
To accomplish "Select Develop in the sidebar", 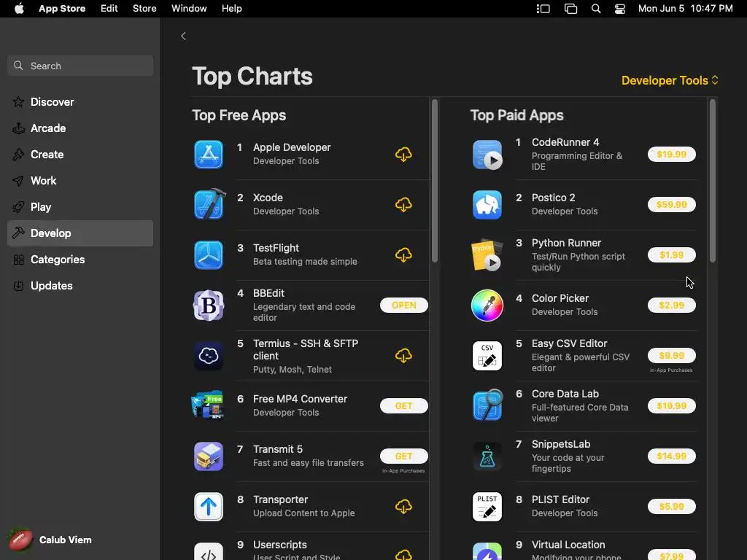I will [80, 233].
